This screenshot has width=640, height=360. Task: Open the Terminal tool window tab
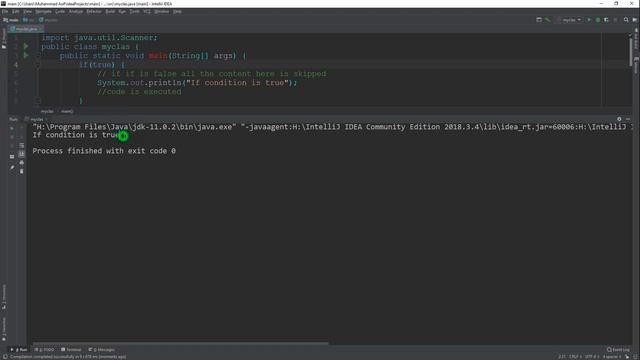(71, 350)
